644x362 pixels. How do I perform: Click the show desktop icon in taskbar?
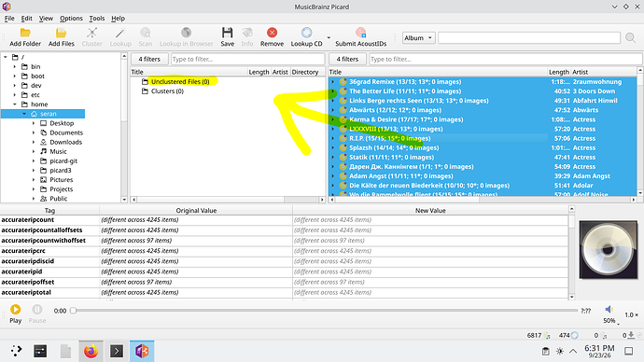(x=629, y=351)
